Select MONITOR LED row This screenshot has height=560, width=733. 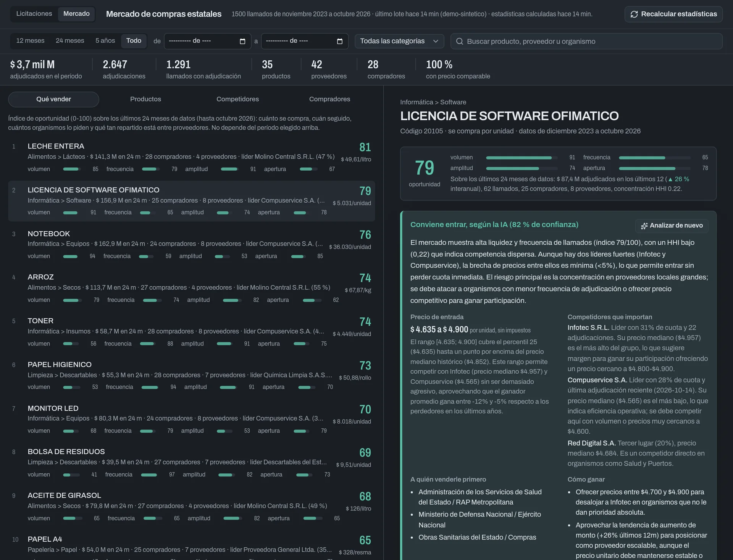click(192, 419)
